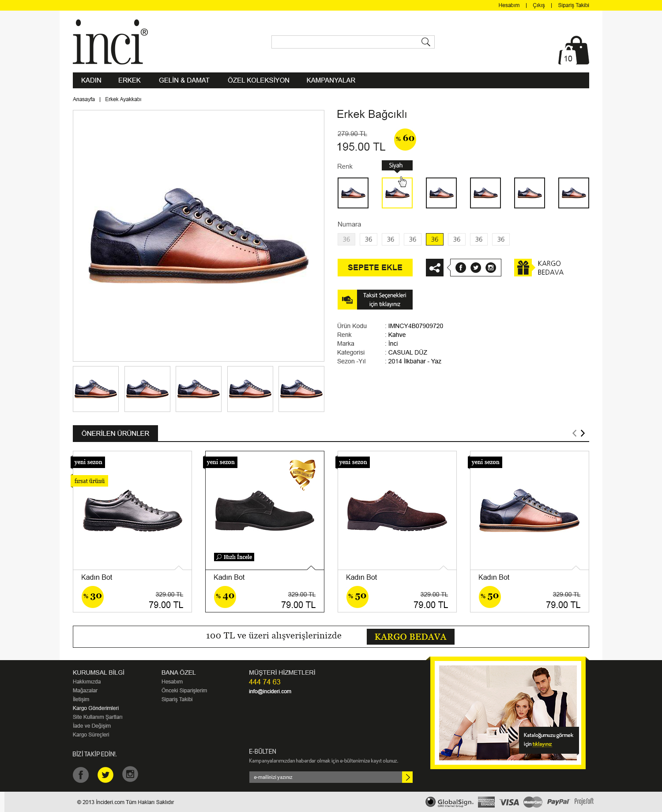The image size is (662, 812).
Task: Open the KAMPANYALAR menu item
Action: [331, 80]
